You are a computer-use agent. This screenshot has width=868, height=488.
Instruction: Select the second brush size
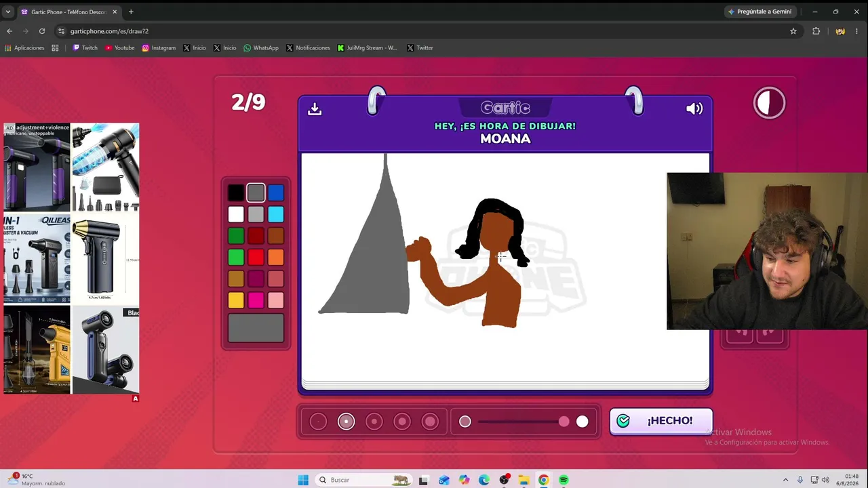(346, 422)
